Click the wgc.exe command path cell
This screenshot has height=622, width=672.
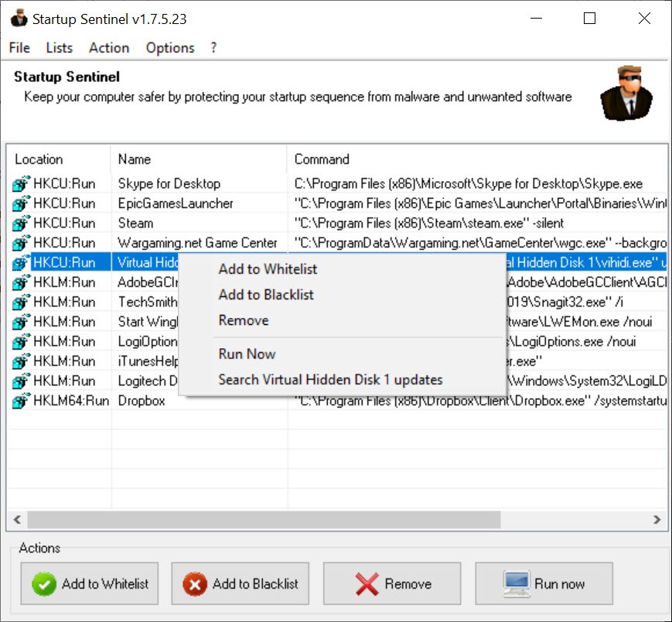(480, 243)
